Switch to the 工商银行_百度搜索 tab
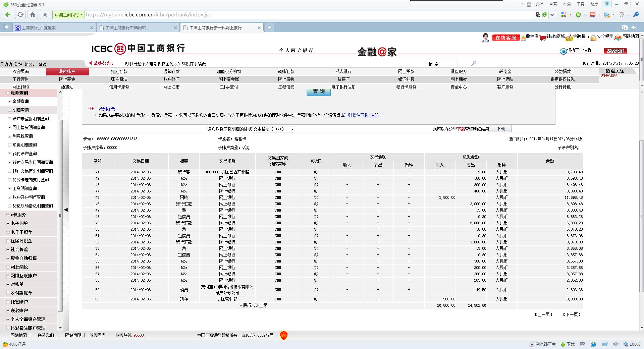The width and height of the screenshot is (644, 349). pos(54,28)
